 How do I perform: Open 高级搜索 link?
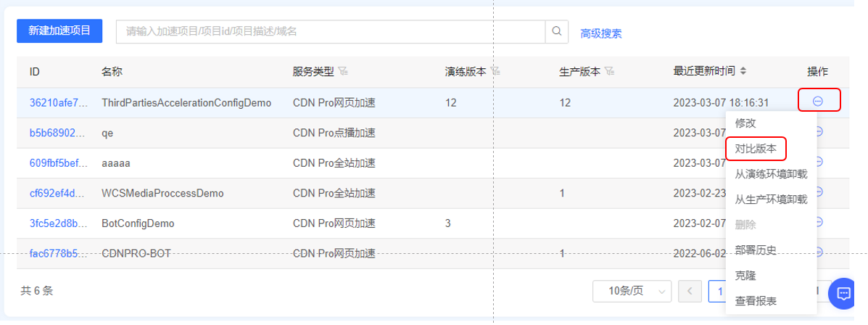pyautogui.click(x=600, y=33)
